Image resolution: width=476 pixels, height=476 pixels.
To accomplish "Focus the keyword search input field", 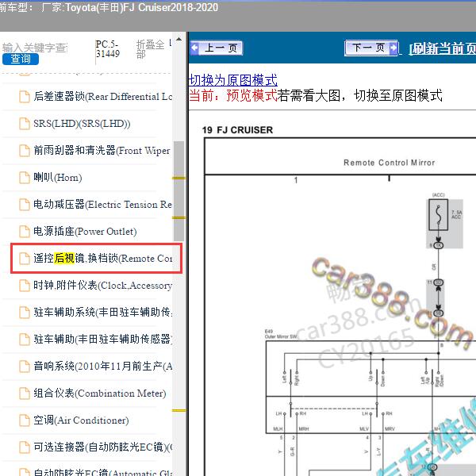I will [x=35, y=48].
